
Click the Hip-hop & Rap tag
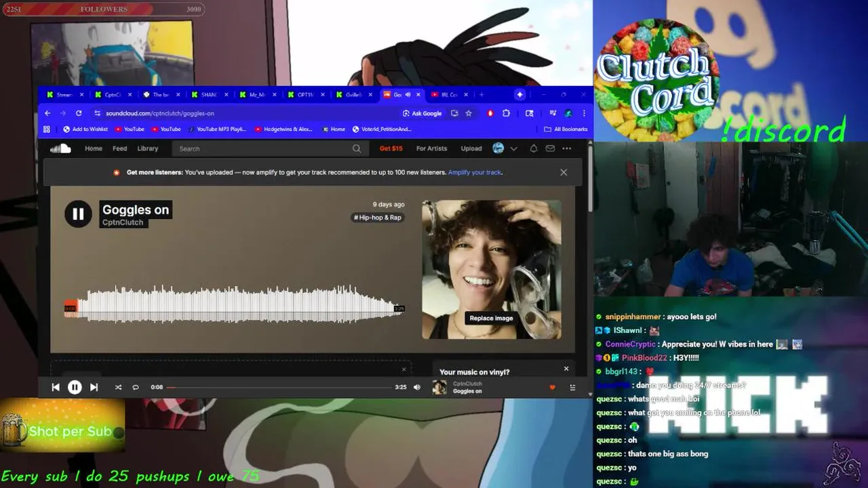pyautogui.click(x=378, y=218)
